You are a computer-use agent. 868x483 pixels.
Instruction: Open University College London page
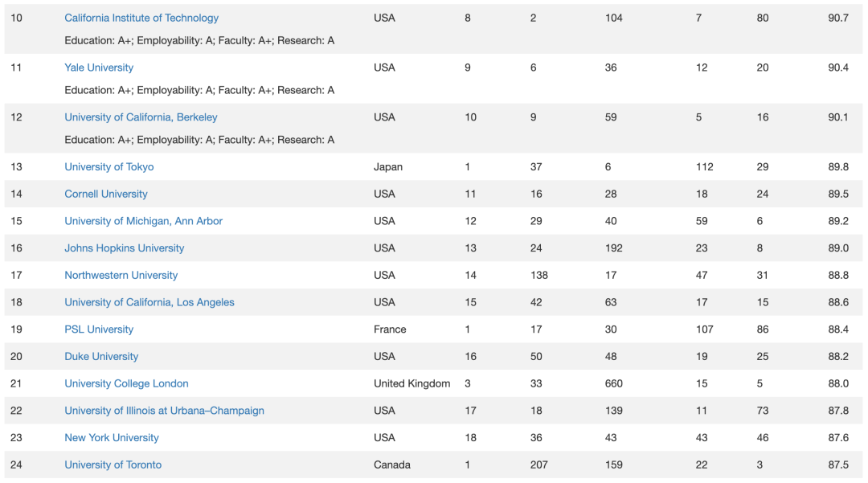tap(126, 383)
